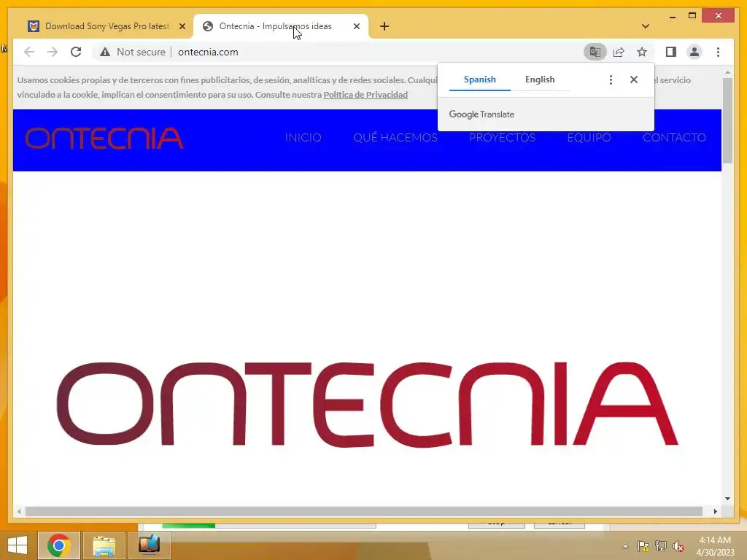Go to INICIO in site navigation
This screenshot has height=560, width=747.
(303, 138)
